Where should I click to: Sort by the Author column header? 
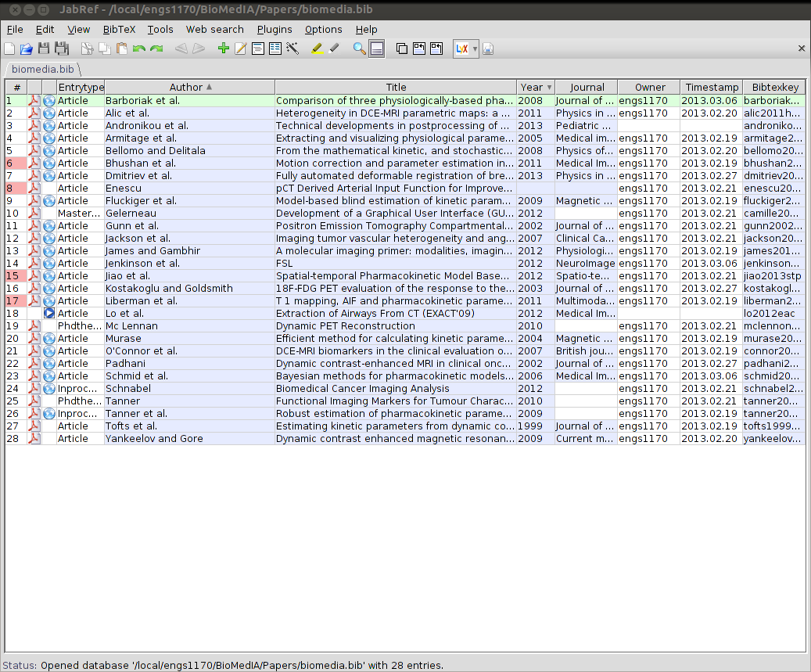(190, 87)
